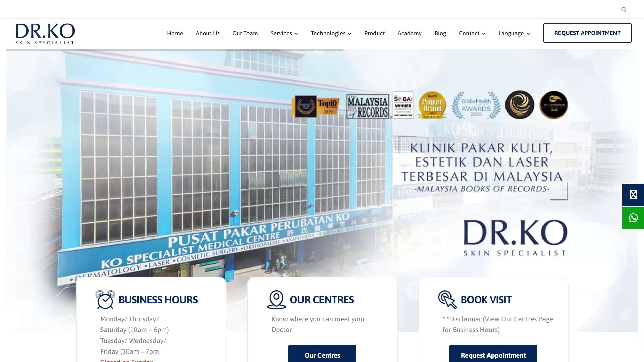Click the Our Centres location pin icon
644x362 pixels.
(x=276, y=300)
